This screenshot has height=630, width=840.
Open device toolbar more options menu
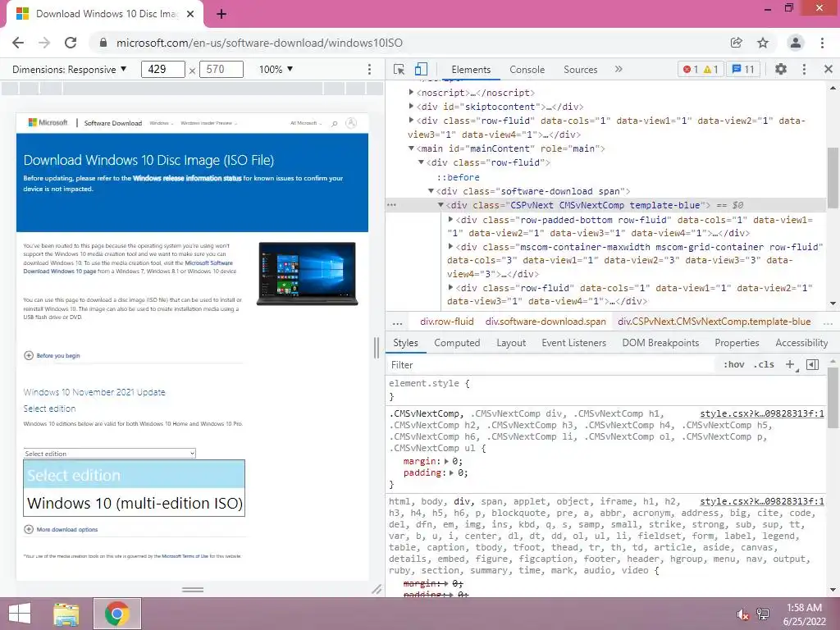(369, 69)
